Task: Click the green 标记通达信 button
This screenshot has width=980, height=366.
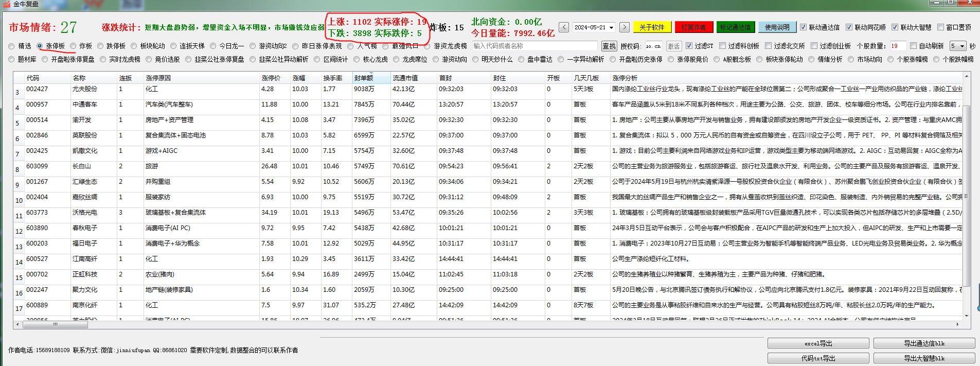Action: 735,27
